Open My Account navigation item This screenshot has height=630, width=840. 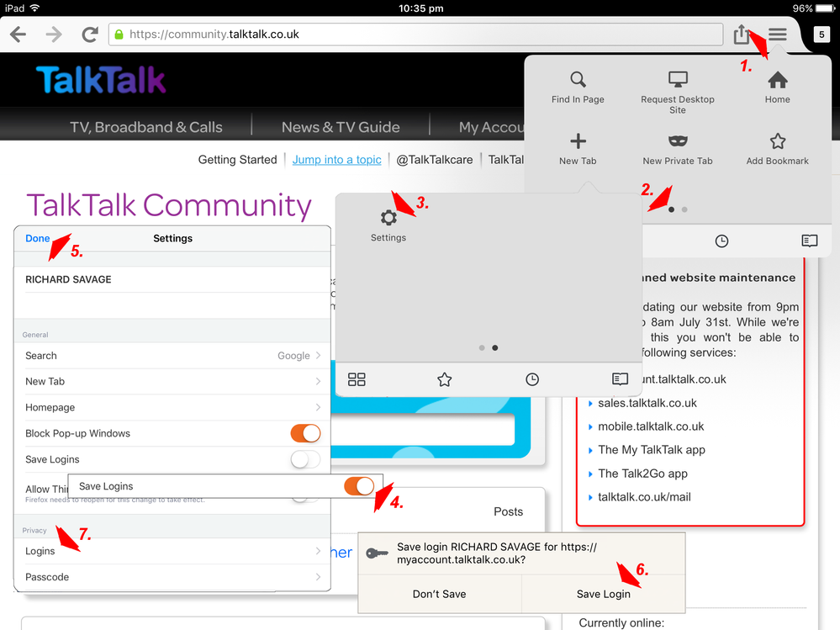click(491, 127)
